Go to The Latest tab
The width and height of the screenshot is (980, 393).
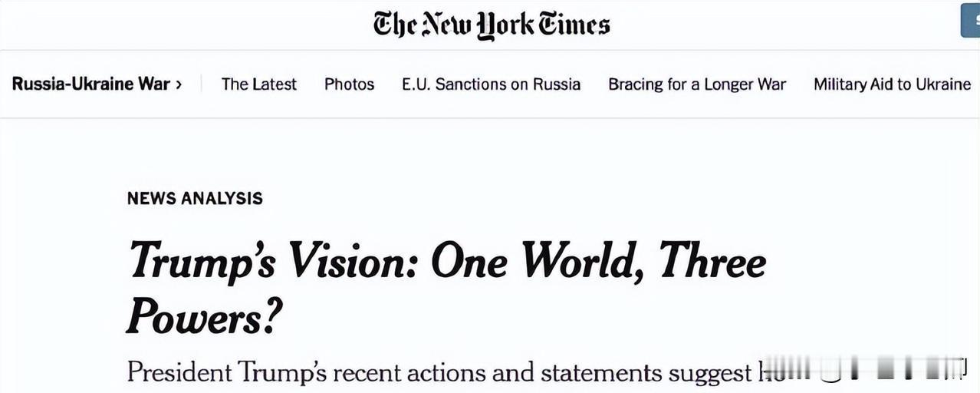coord(258,84)
